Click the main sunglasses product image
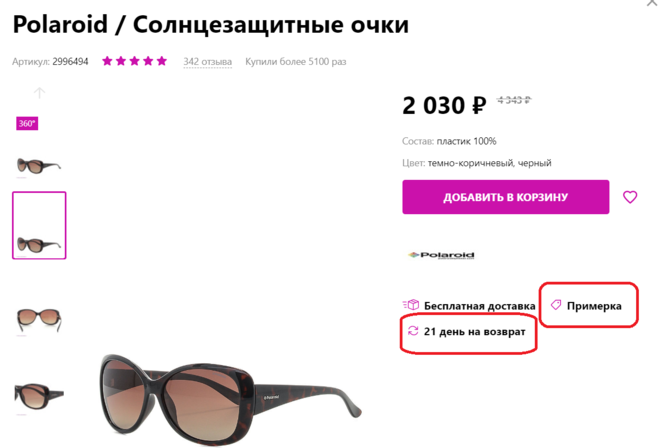Viewport: 659px width, 448px height. (231, 399)
